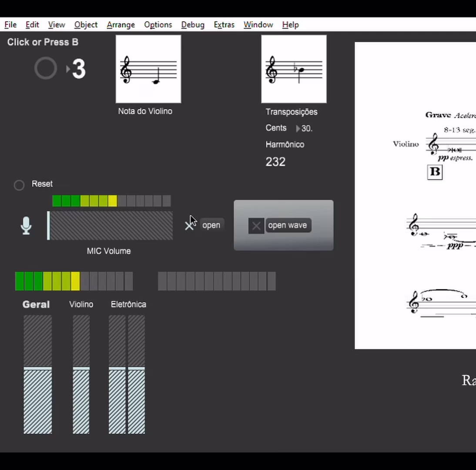Click the level meter above MIC Volume
Image resolution: width=476 pixels, height=470 pixels.
[x=111, y=201]
